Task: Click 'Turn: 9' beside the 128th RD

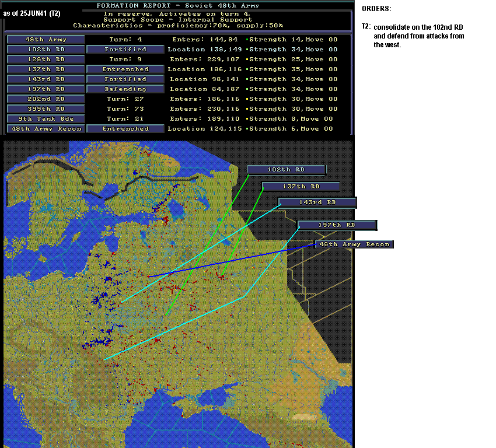Action: tap(125, 60)
